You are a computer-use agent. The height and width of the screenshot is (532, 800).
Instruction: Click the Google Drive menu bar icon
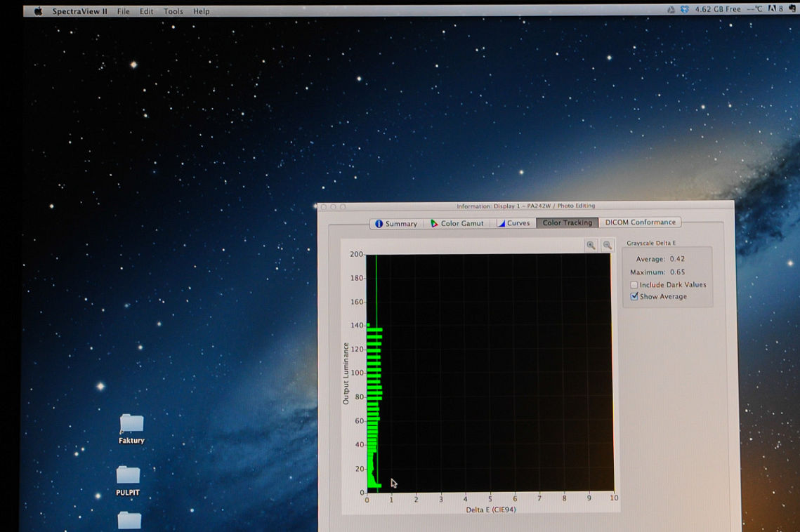coord(671,10)
